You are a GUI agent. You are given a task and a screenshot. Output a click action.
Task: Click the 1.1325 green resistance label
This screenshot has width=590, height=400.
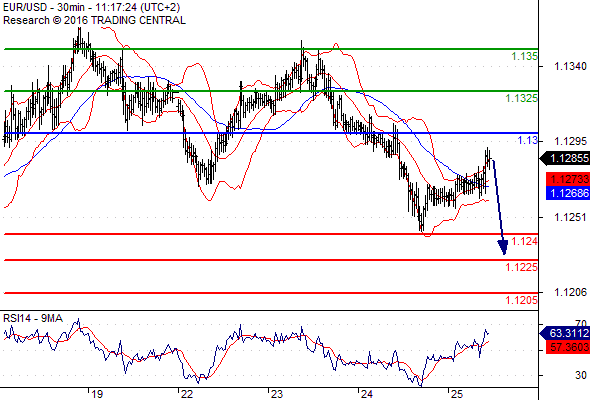(522, 98)
